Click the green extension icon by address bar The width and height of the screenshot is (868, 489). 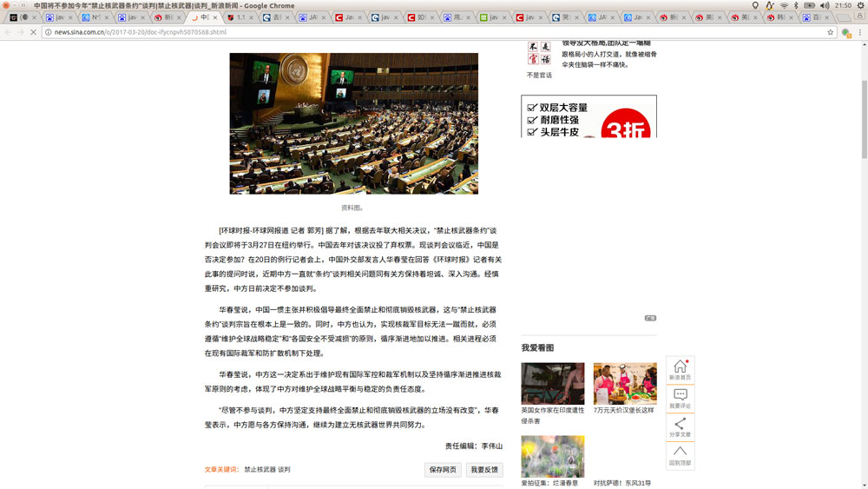tap(845, 33)
